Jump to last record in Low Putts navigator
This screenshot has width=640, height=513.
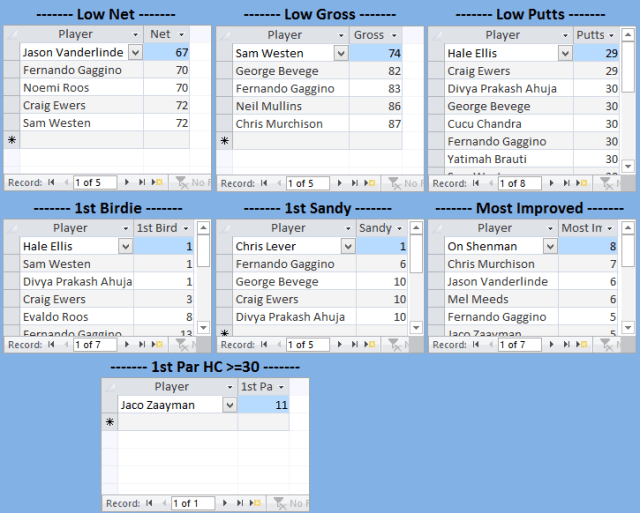tap(567, 183)
